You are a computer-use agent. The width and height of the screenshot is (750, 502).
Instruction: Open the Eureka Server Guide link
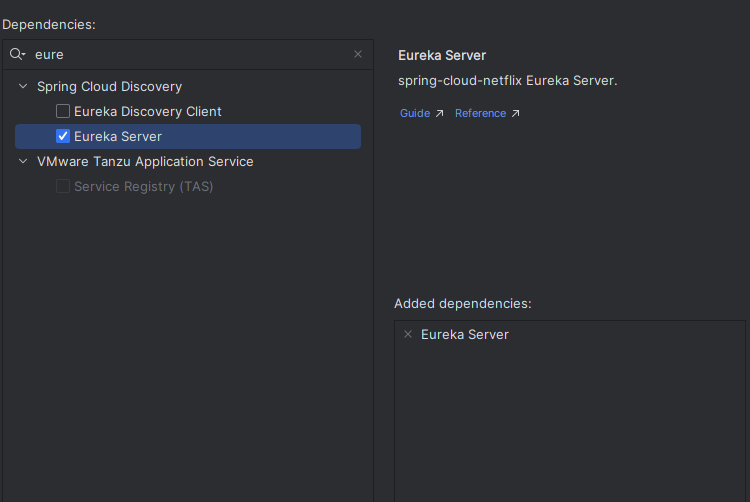(x=415, y=113)
